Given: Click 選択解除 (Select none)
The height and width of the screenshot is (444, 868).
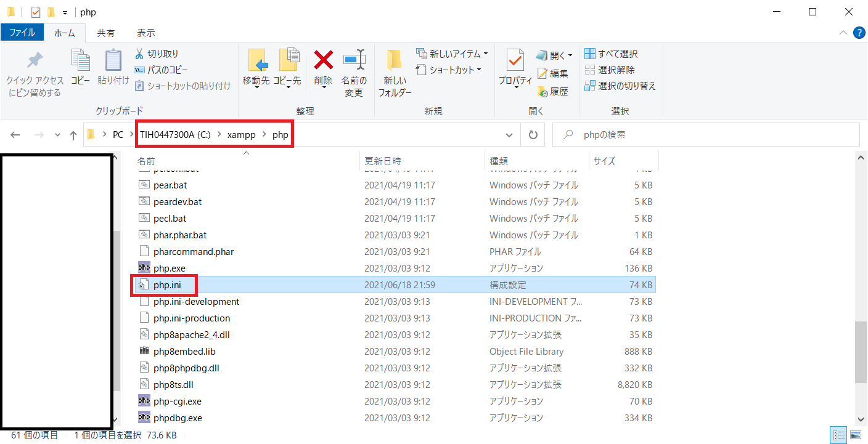Looking at the screenshot, I should click(610, 70).
